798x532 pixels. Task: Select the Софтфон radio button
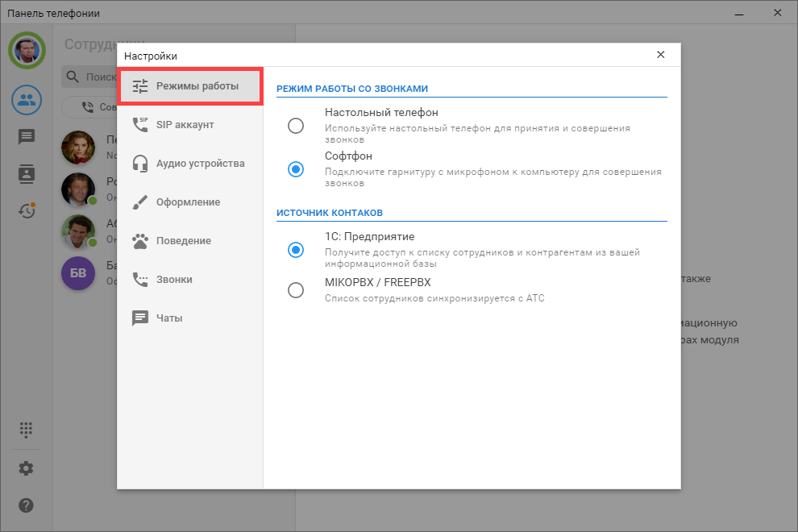[x=296, y=169]
